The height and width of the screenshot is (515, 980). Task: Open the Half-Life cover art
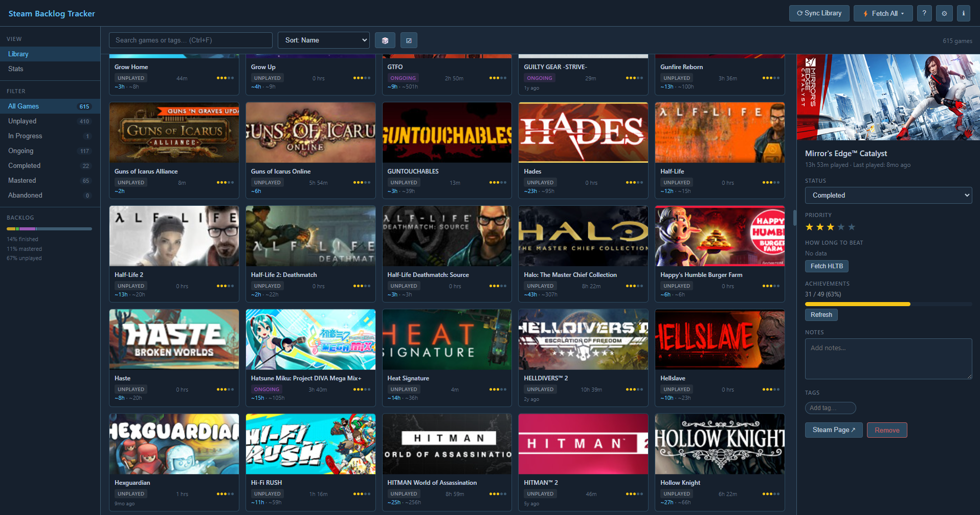click(720, 133)
